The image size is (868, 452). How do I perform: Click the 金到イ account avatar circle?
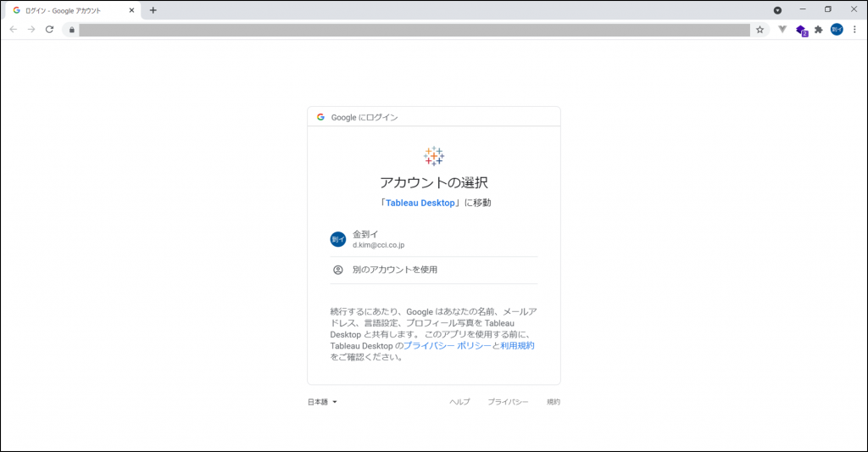(338, 239)
